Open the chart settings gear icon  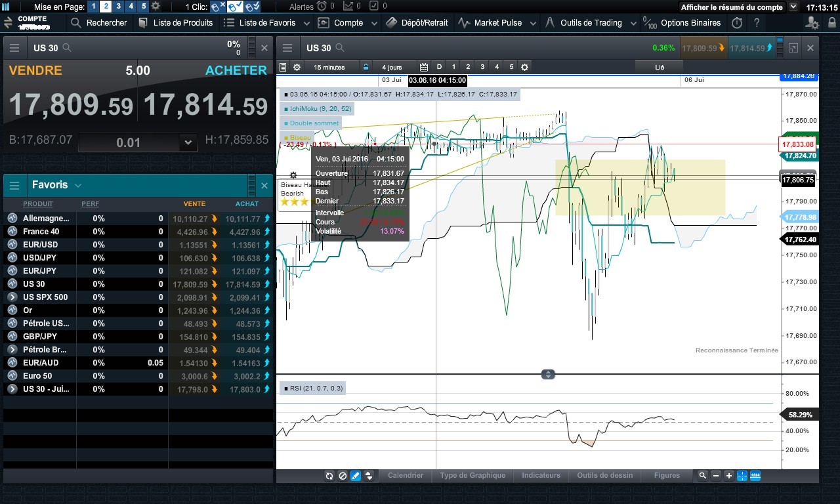pyautogui.click(x=297, y=67)
